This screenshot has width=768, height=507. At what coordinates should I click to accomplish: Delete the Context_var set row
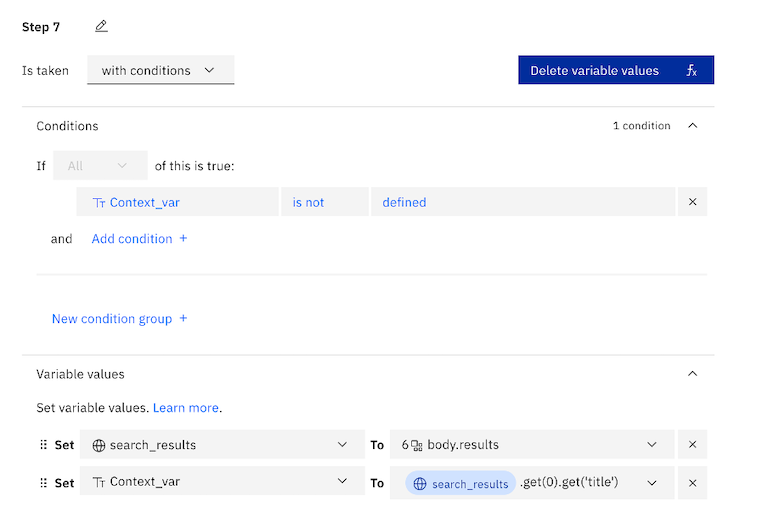[x=693, y=483]
